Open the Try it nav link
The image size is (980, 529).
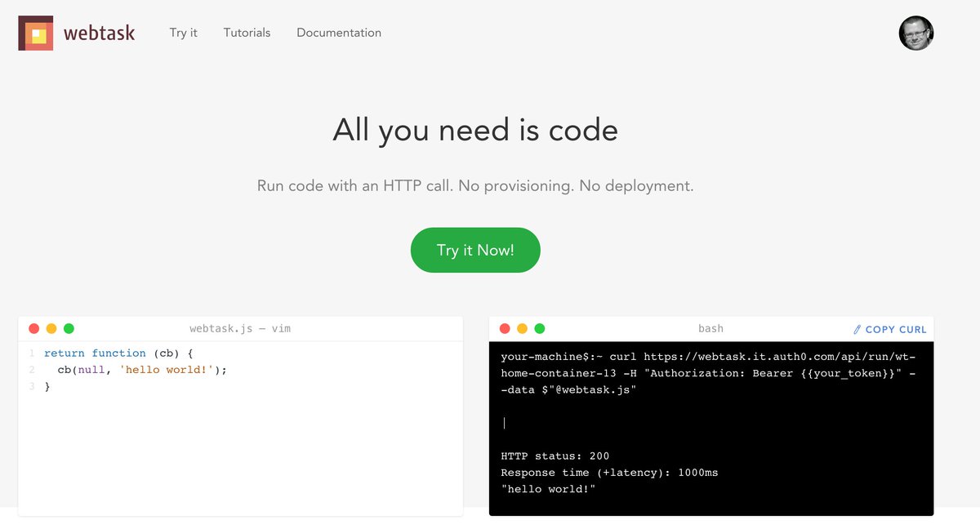point(184,33)
